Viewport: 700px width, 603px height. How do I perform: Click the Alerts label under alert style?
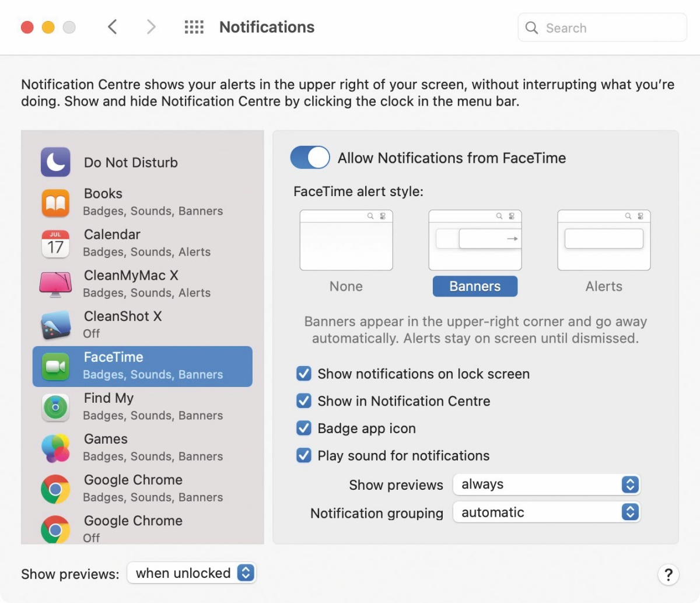pyautogui.click(x=604, y=286)
